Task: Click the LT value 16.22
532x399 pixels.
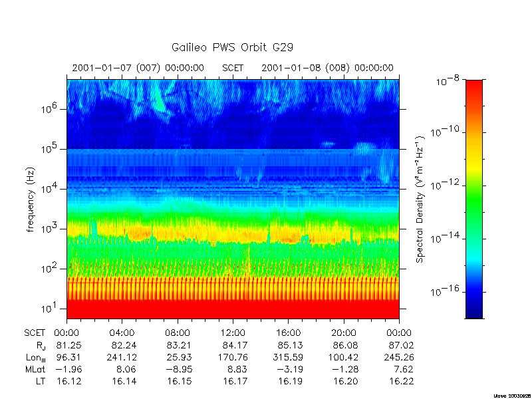Action: (401, 381)
